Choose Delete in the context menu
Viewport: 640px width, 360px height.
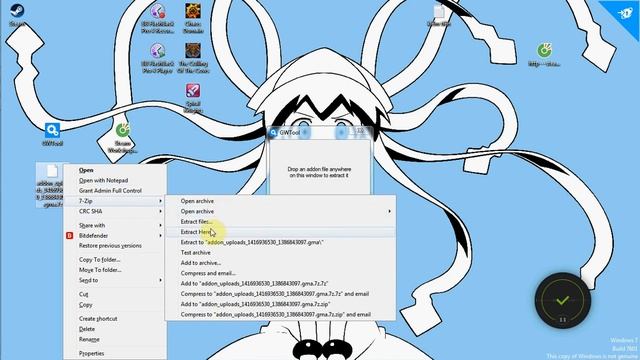[87, 329]
